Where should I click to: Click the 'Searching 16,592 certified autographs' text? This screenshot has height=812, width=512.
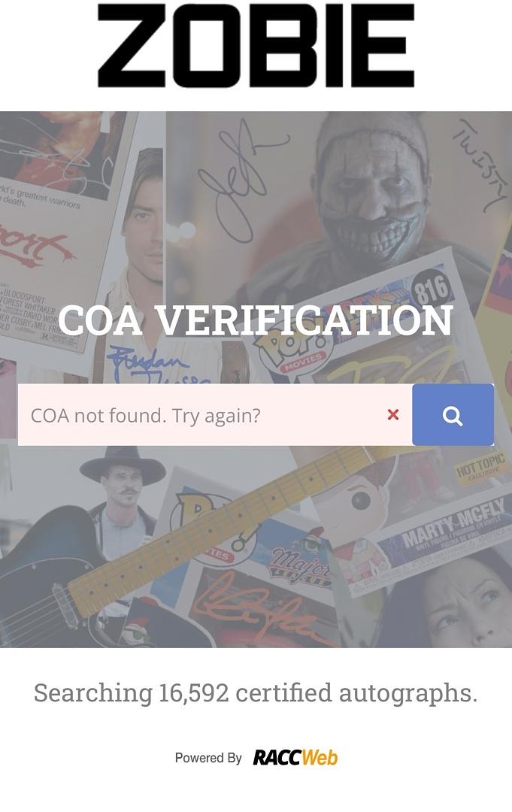[256, 692]
